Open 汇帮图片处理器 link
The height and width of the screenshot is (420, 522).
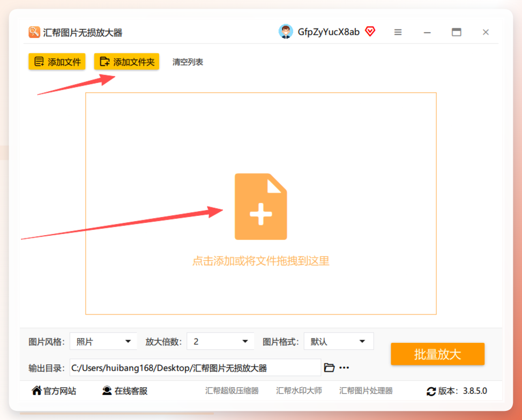[x=366, y=391]
